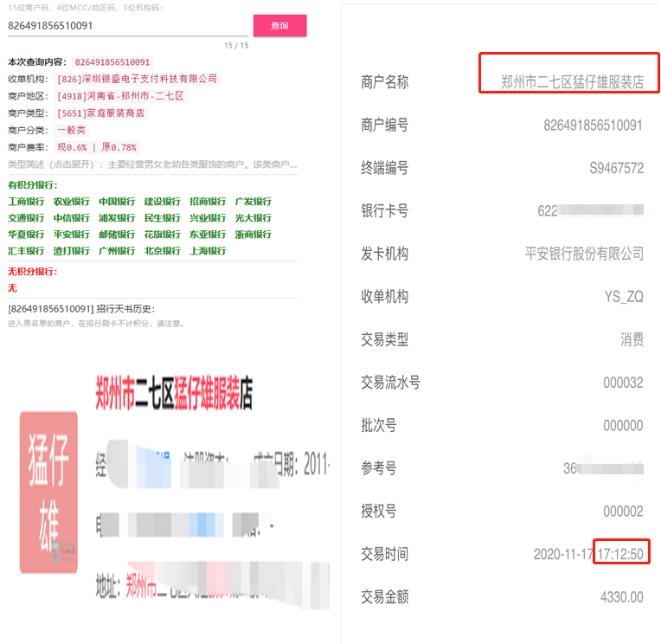The image size is (661, 644).
Task: Click 农业银行 in points bank list
Action: tap(71, 202)
